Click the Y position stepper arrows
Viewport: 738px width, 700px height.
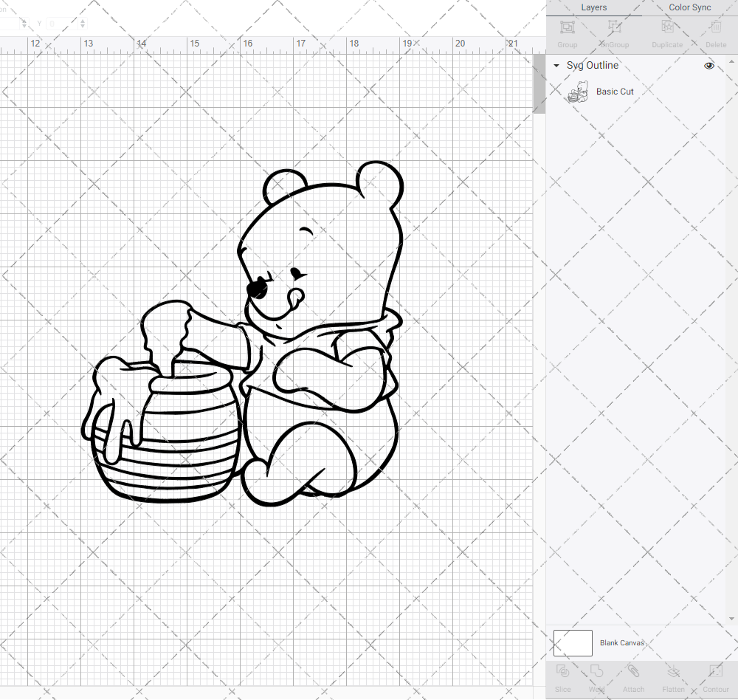tap(83, 24)
